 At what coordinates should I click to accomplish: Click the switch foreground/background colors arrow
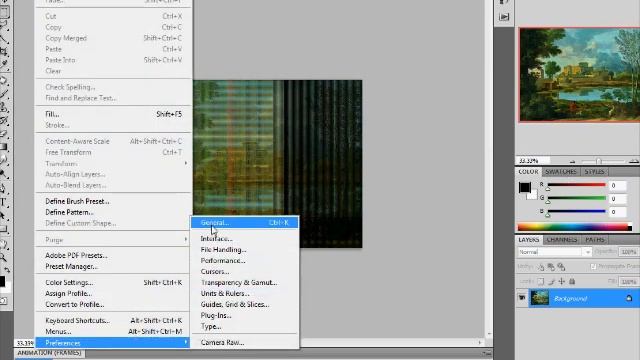7,270
